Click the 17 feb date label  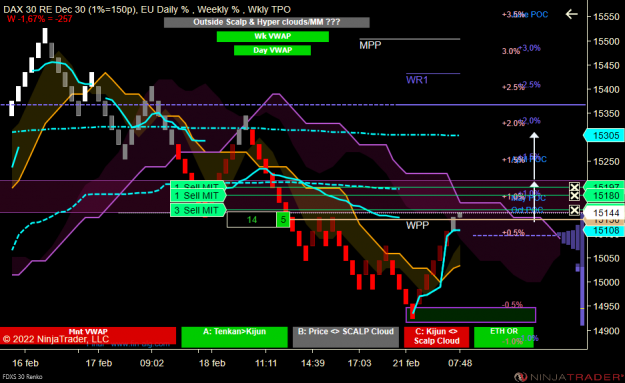99,363
